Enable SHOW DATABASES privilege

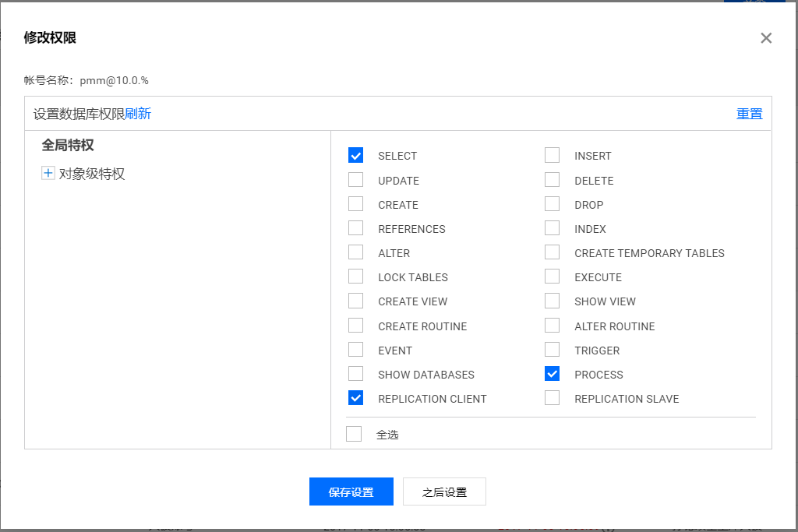pyautogui.click(x=356, y=375)
